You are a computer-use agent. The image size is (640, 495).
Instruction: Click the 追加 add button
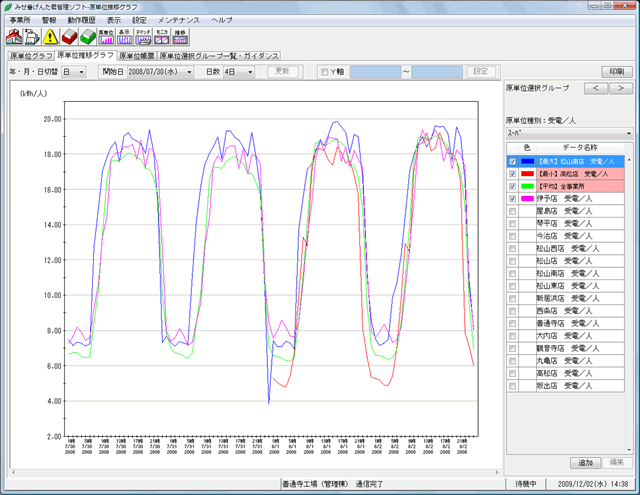click(x=585, y=462)
